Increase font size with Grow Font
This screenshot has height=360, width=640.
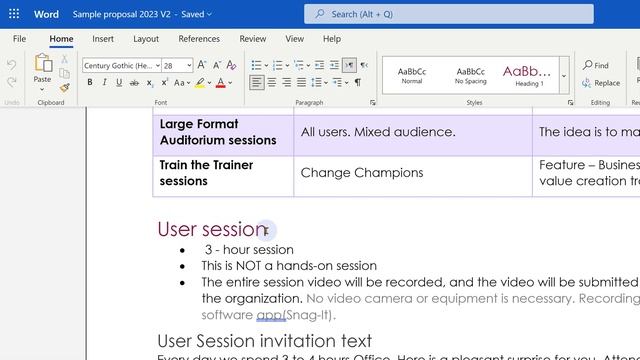pos(202,65)
